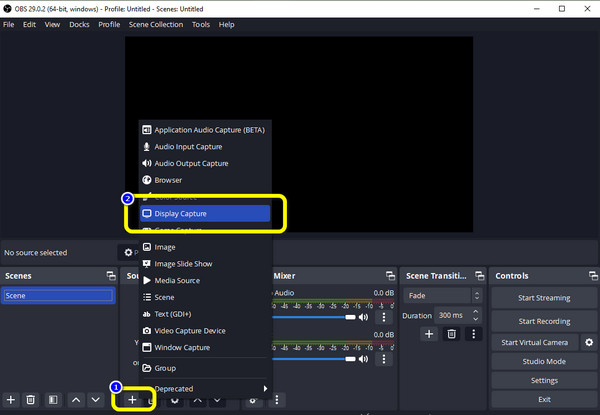
Task: Open the View menu
Action: (52, 24)
